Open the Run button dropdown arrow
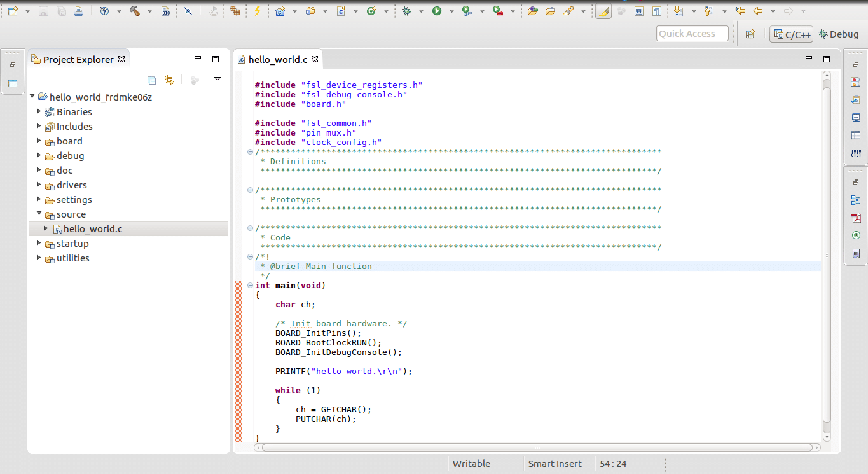This screenshot has height=474, width=868. point(452,11)
